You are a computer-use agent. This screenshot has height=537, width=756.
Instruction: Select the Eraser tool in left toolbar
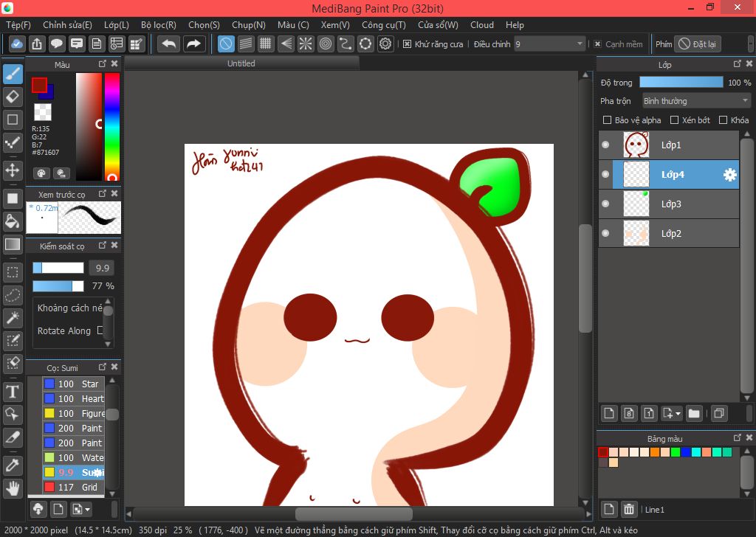click(13, 97)
